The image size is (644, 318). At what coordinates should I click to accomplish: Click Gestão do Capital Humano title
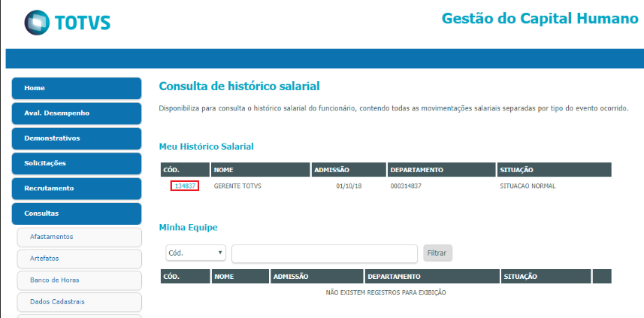pos(540,19)
